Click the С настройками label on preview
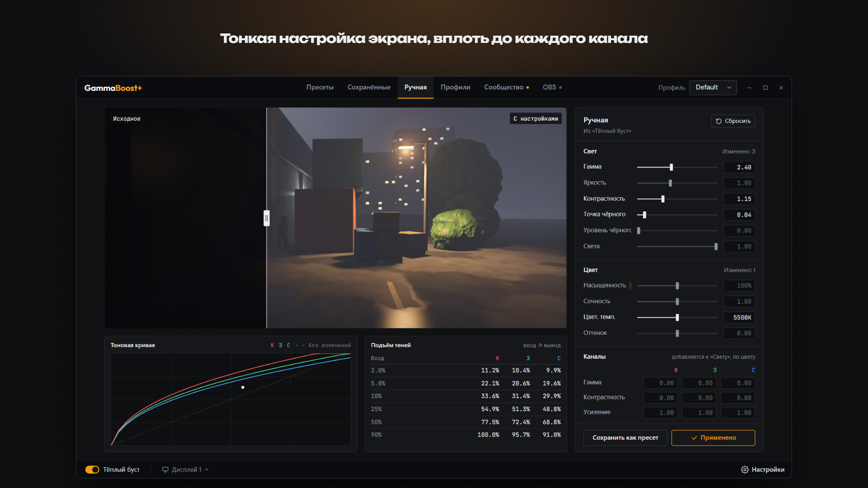Image resolution: width=868 pixels, height=488 pixels. 536,118
